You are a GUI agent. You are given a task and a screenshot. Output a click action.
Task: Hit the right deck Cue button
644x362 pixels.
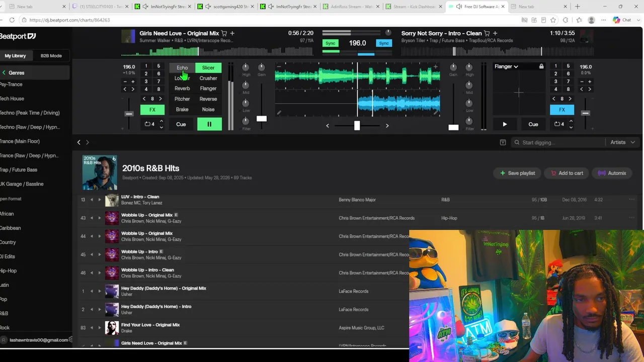533,124
